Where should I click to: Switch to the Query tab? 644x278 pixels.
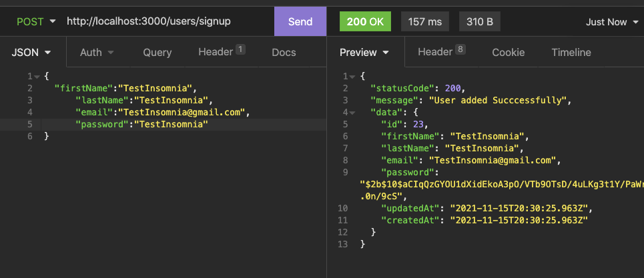point(157,52)
